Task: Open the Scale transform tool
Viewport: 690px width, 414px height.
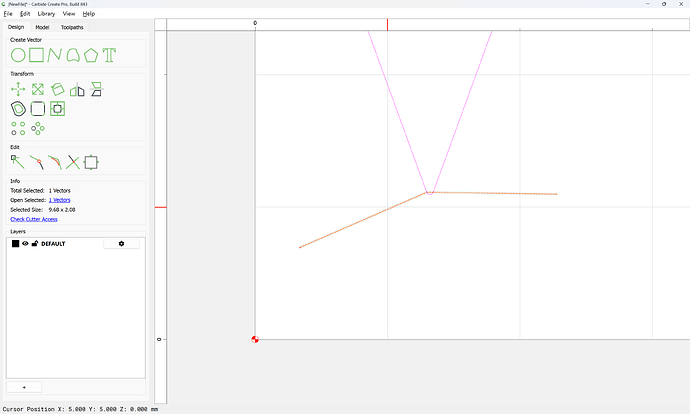Action: pos(38,89)
